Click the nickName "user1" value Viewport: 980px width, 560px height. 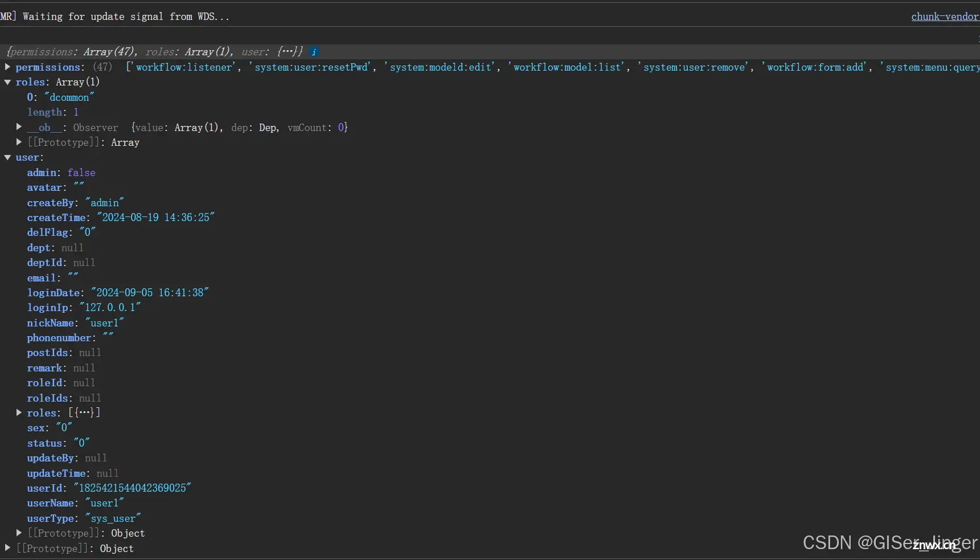pos(104,323)
